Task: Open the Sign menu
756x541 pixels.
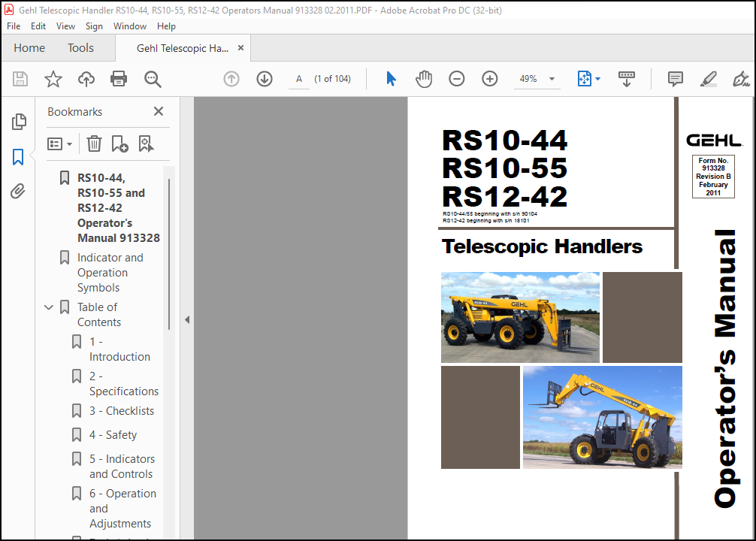Action: coord(94,26)
